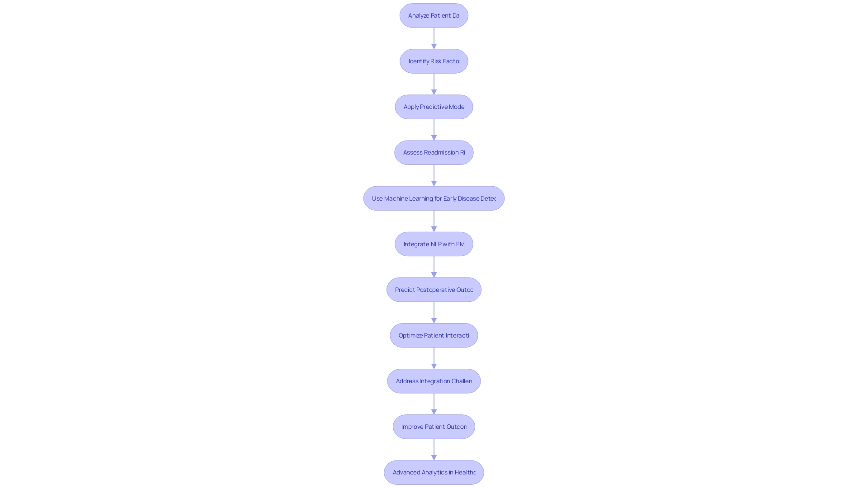Click the Apply Predictive Model node
The width and height of the screenshot is (868, 488).
[x=434, y=107]
